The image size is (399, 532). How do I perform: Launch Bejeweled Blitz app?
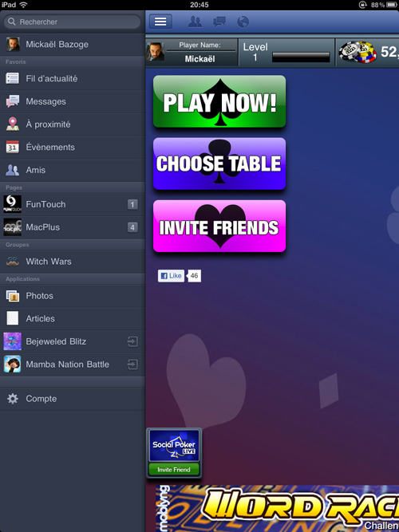(73, 341)
